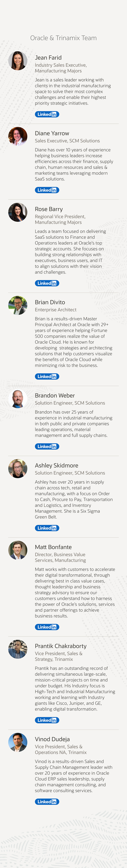Visit Brian Divito's LinkedIn badge
This screenshot has height=868, width=127.
(47, 376)
